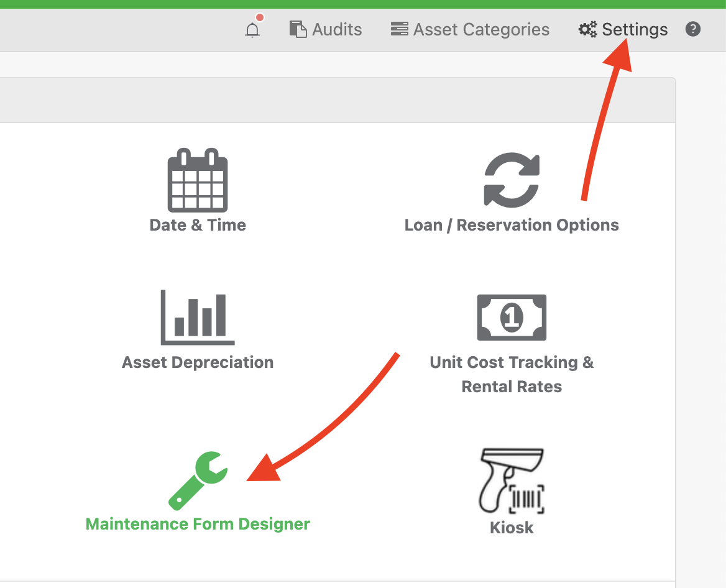The width and height of the screenshot is (726, 588).
Task: Click the Audits document icon
Action: click(298, 29)
